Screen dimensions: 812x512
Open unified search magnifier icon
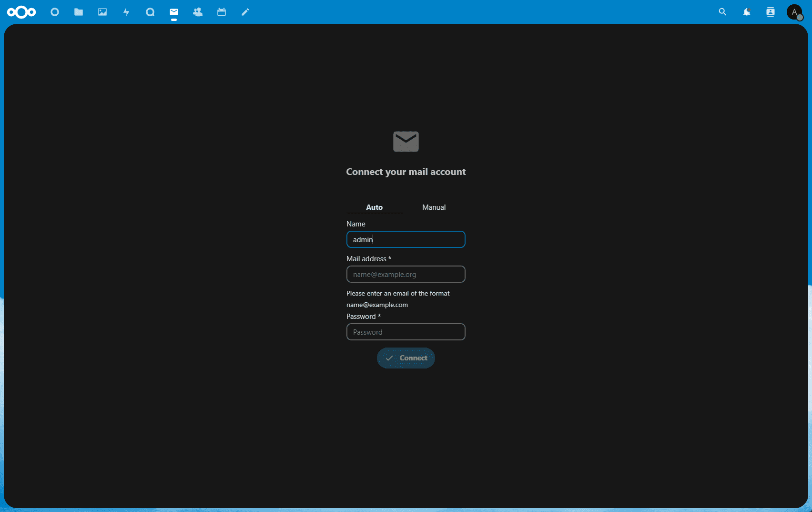[723, 12]
